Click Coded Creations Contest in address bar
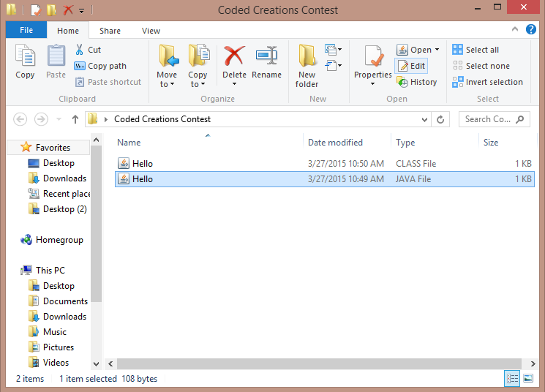The height and width of the screenshot is (392, 545). tap(162, 119)
